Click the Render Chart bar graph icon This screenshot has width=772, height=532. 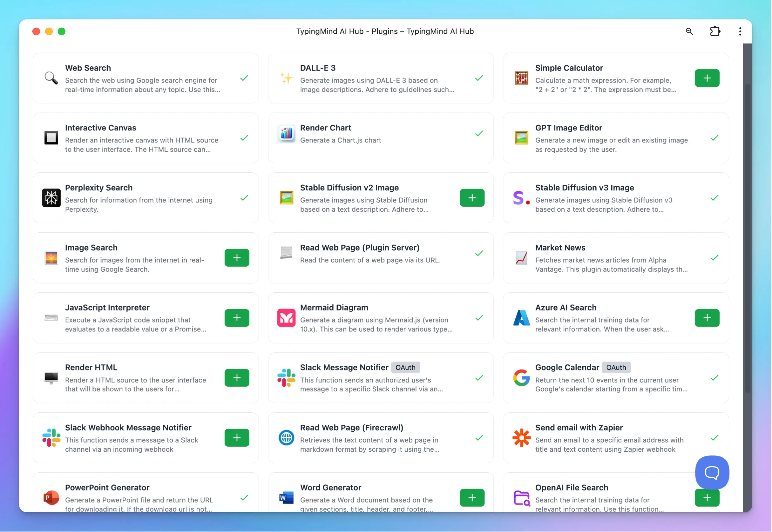[x=286, y=133]
